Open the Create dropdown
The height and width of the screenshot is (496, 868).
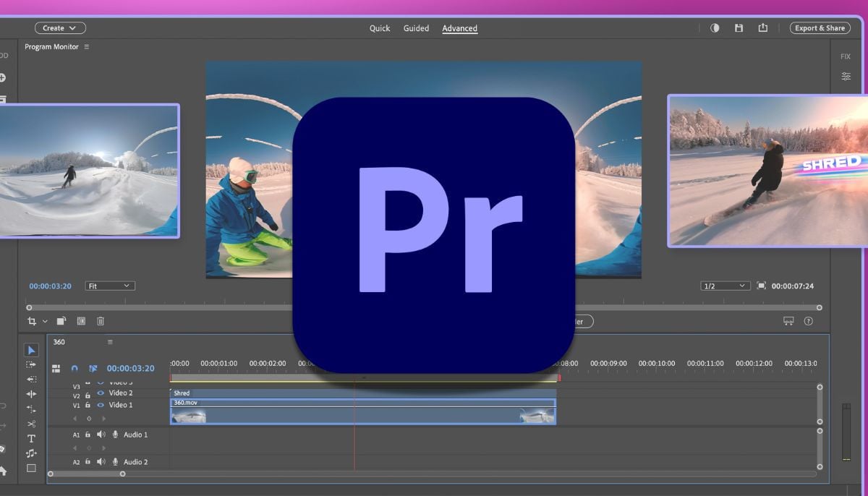point(60,28)
